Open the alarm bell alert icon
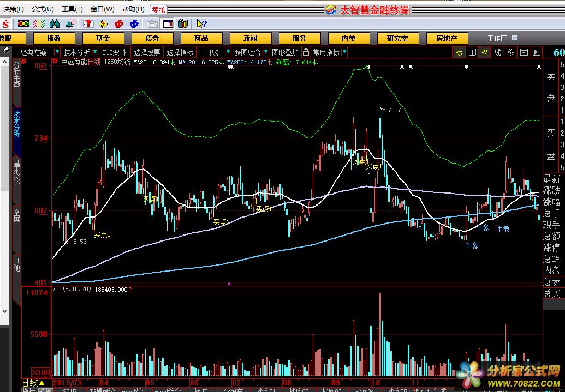The image size is (565, 392). click(70, 24)
